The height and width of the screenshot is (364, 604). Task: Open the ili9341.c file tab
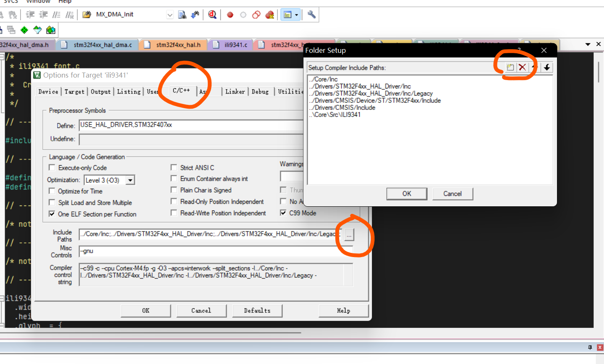coord(235,44)
